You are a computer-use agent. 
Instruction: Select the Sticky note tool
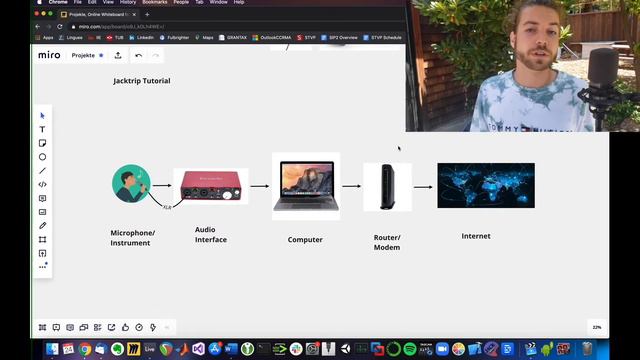pos(42,143)
